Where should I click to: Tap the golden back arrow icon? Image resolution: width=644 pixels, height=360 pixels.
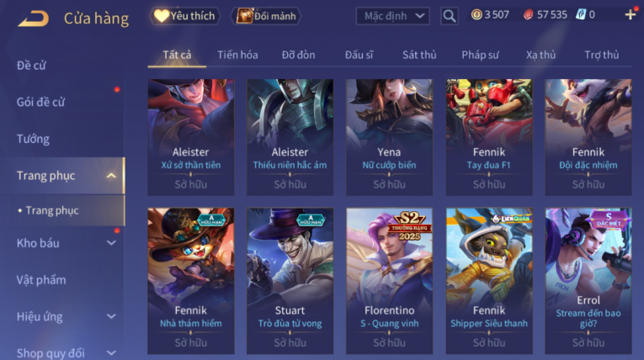coord(34,19)
